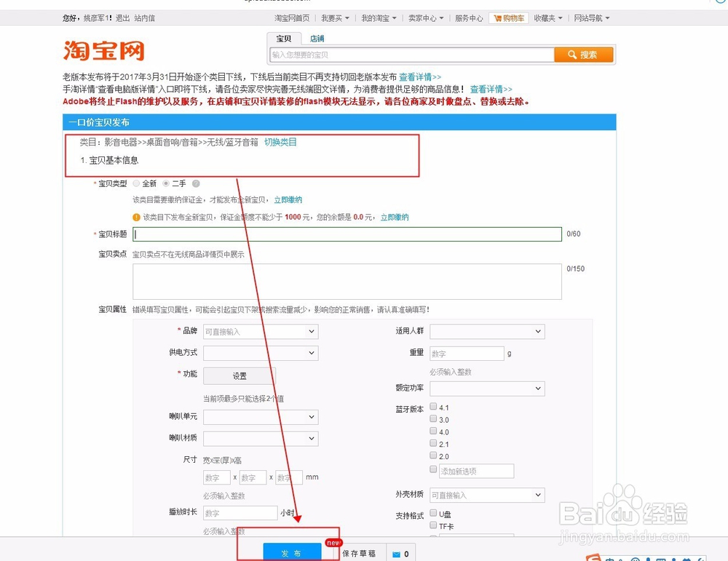Switch to the 店铺 search tab

point(317,39)
